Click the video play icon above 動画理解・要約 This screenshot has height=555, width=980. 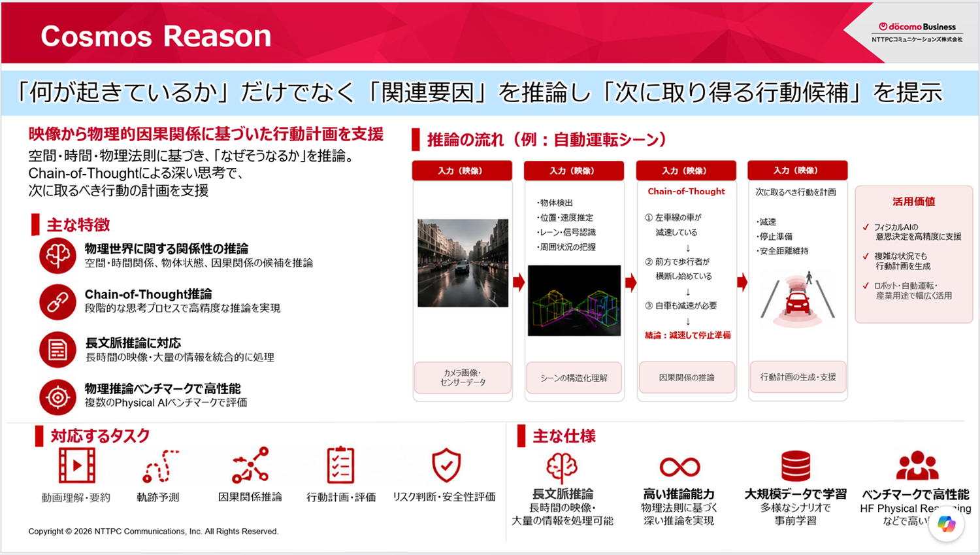click(77, 465)
